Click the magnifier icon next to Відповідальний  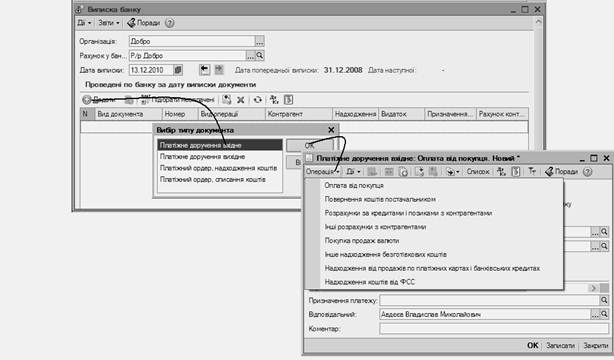604,314
